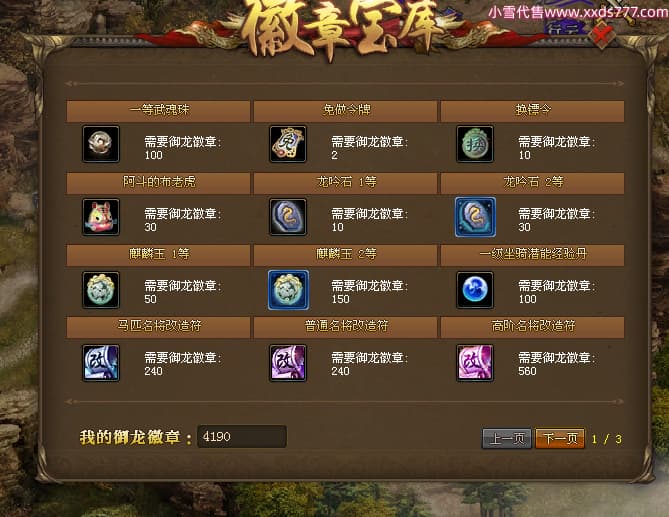This screenshot has width=669, height=517.
Task: Click the 上一页 previous page button
Action: coord(507,438)
